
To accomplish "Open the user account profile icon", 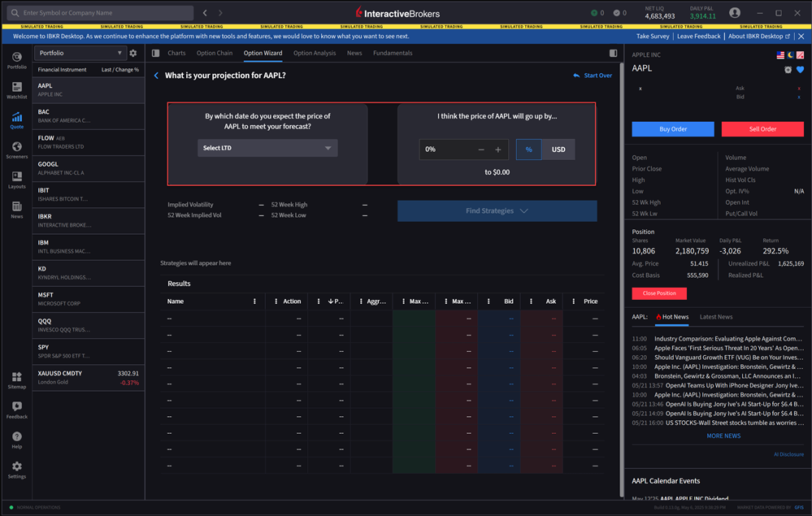I will (x=734, y=13).
